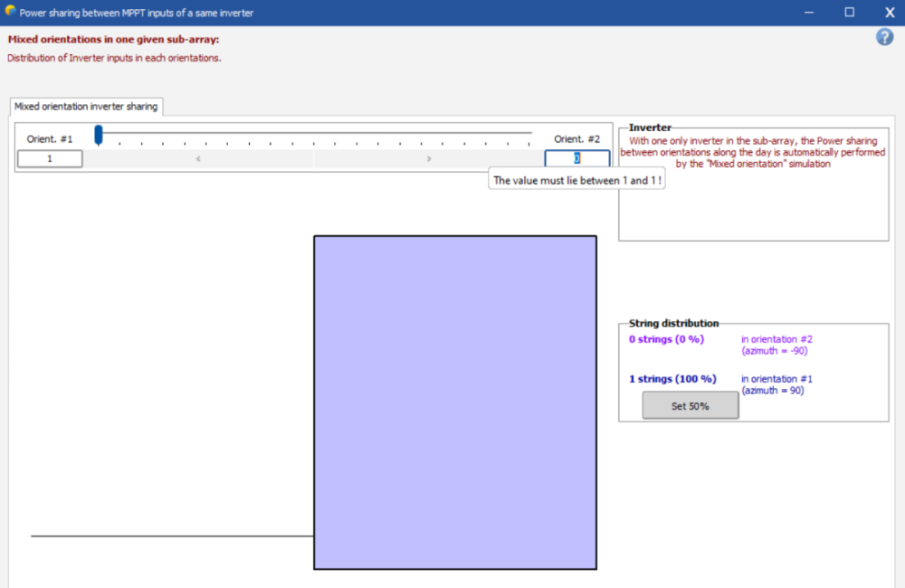This screenshot has height=588, width=905.
Task: Maximize the Power sharing window
Action: point(849,13)
